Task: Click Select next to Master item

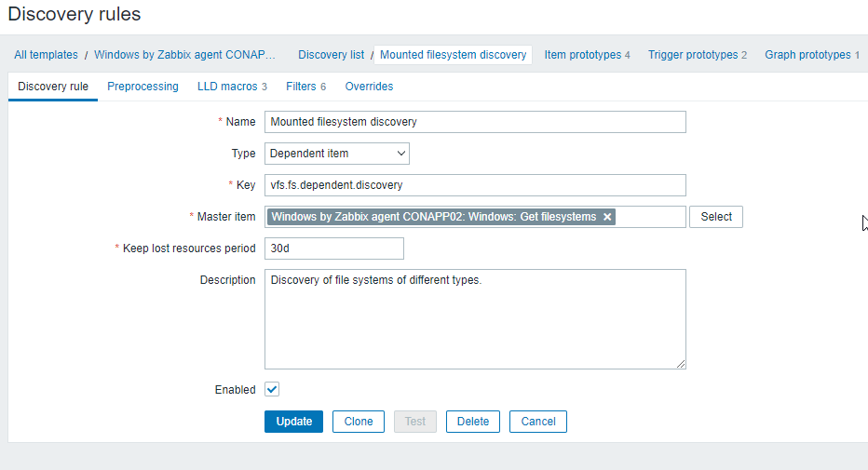Action: (x=716, y=217)
